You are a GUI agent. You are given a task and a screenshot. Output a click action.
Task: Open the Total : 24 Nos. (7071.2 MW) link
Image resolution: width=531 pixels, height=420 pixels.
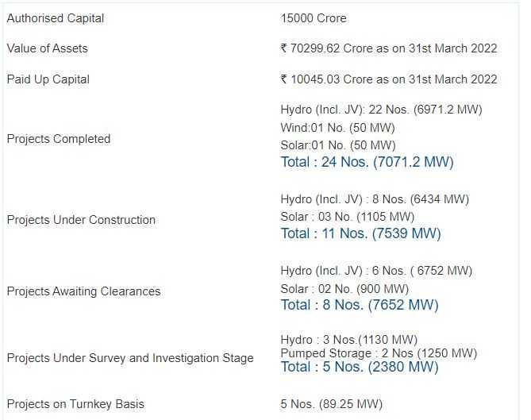(x=367, y=162)
